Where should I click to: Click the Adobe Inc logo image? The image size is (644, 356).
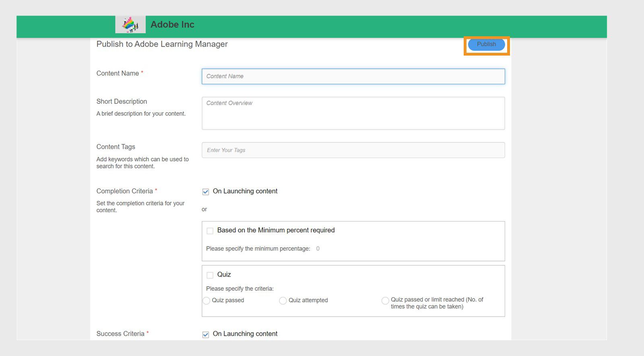130,25
